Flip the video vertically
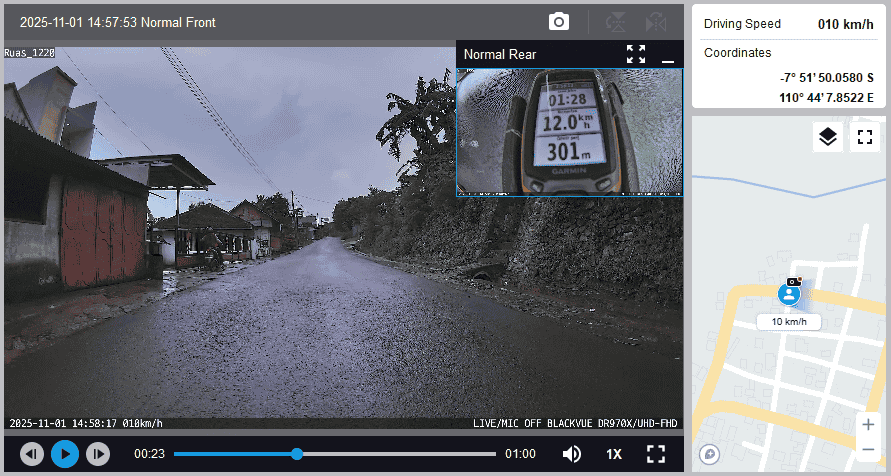The width and height of the screenshot is (891, 476). (617, 22)
